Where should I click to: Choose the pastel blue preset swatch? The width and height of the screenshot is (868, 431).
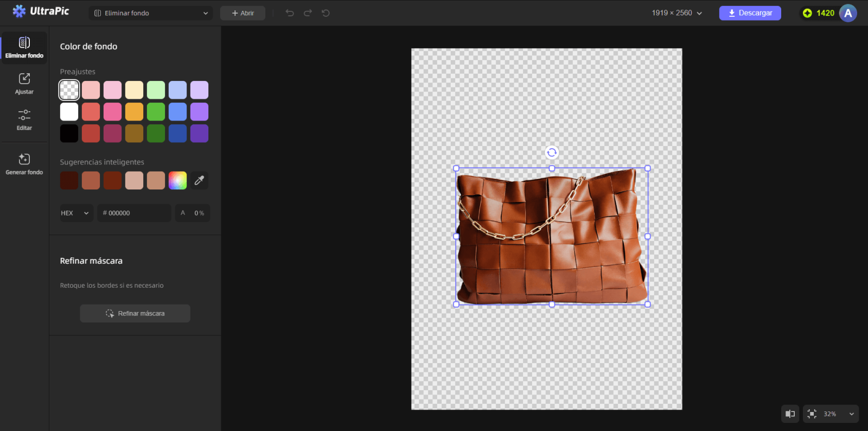[x=177, y=90]
